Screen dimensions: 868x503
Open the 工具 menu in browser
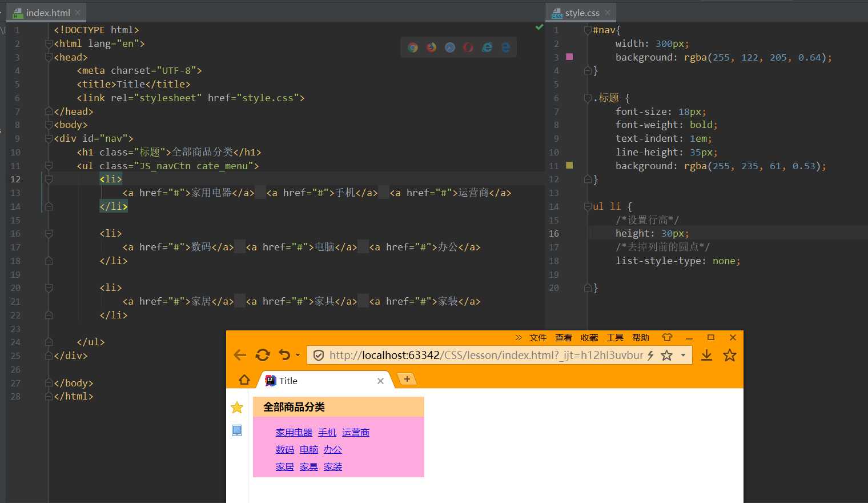pos(615,338)
